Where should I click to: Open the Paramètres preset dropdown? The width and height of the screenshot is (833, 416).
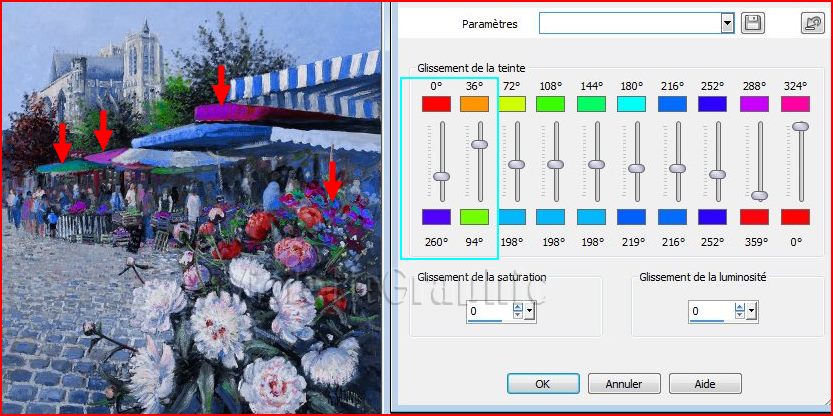[727, 23]
